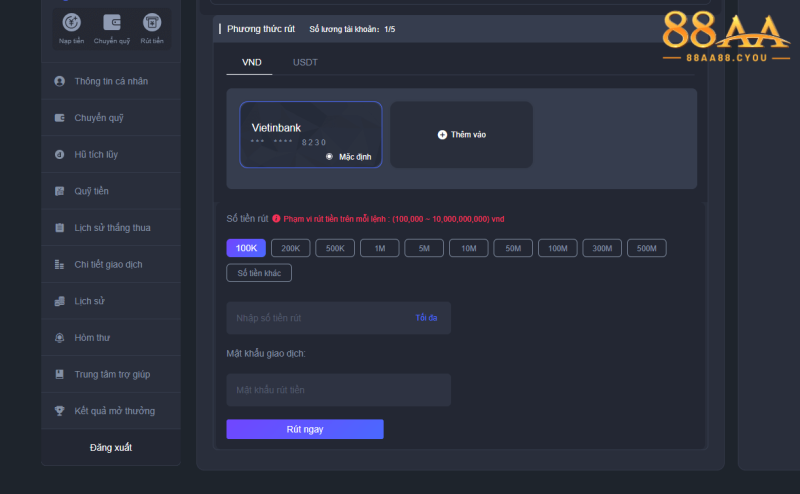Switch to the USDT tab
Viewport: 800px width, 494px height.
tap(305, 62)
